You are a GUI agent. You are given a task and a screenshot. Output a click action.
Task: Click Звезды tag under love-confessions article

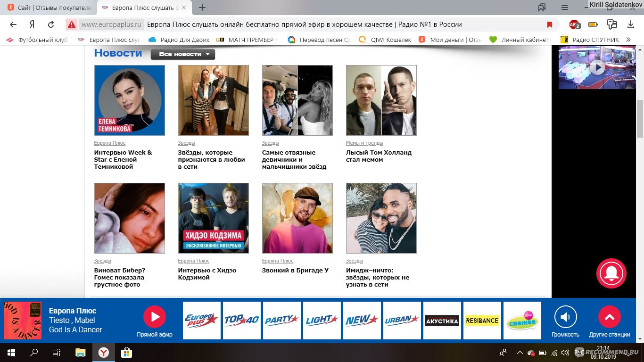tap(187, 143)
